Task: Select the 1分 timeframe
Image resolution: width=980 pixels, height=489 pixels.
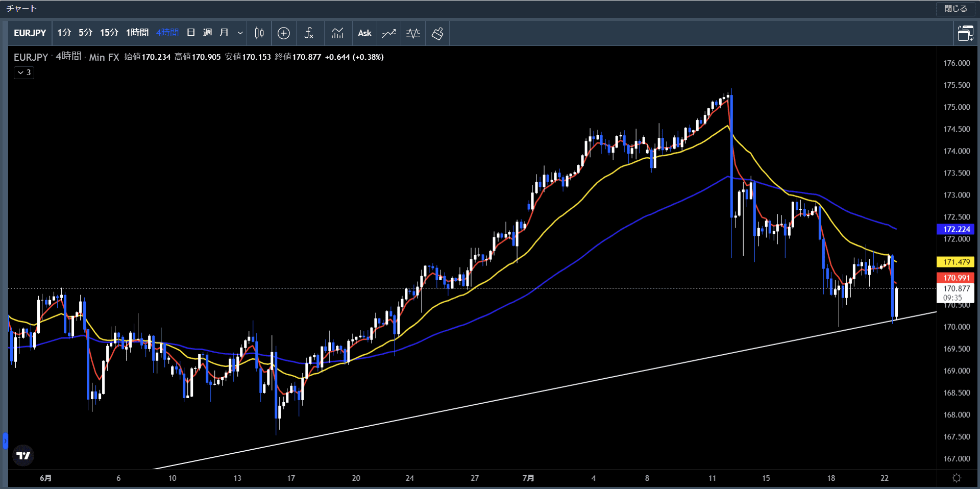Action: (x=64, y=33)
